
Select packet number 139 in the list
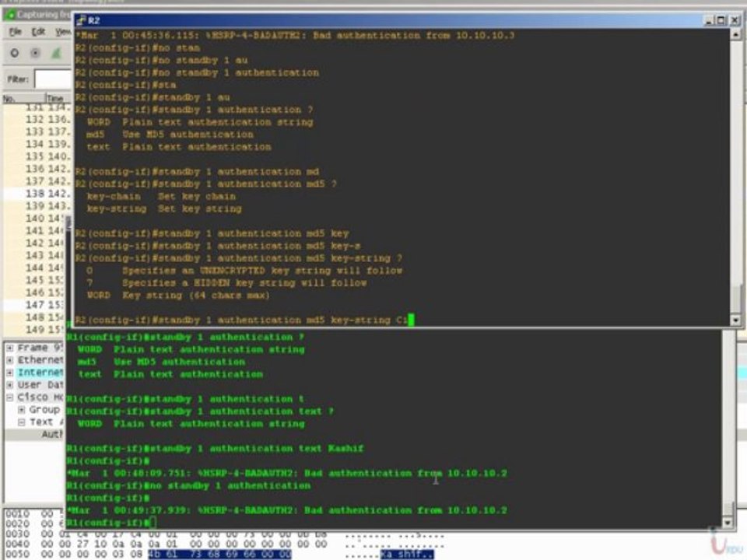click(37, 206)
